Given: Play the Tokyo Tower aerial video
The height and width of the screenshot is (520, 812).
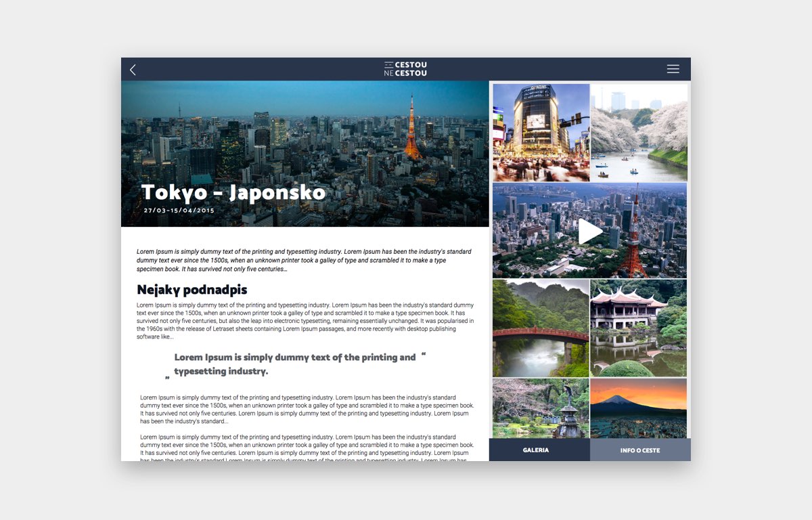Looking at the screenshot, I should tap(590, 232).
